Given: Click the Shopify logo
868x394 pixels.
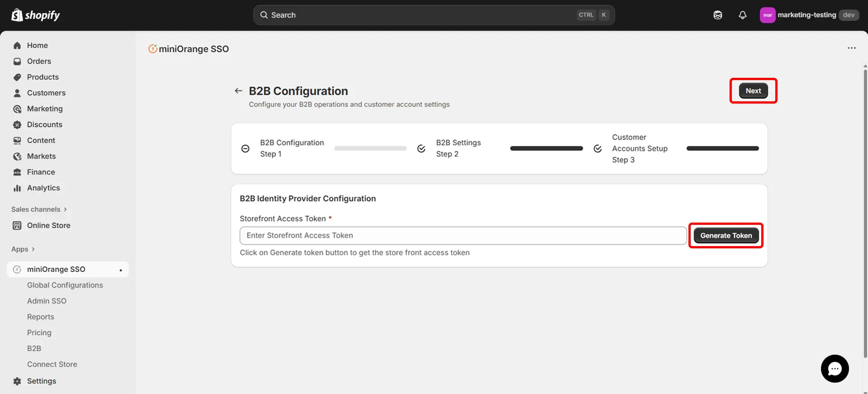Looking at the screenshot, I should (x=35, y=15).
